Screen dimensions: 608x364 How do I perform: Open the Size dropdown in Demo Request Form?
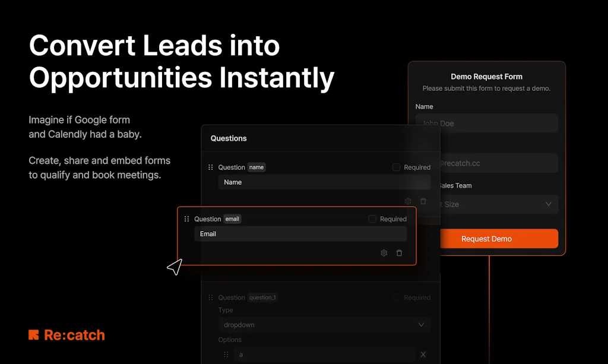pos(499,204)
